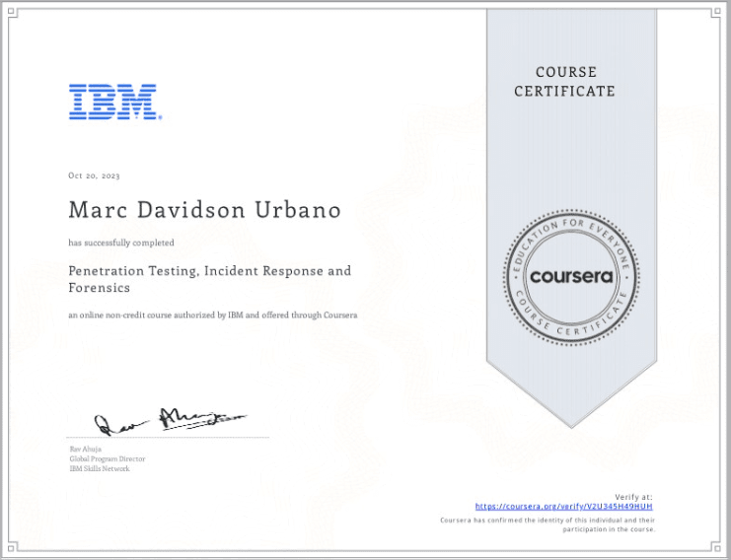Click the Rav Ahuja signature

170,421
